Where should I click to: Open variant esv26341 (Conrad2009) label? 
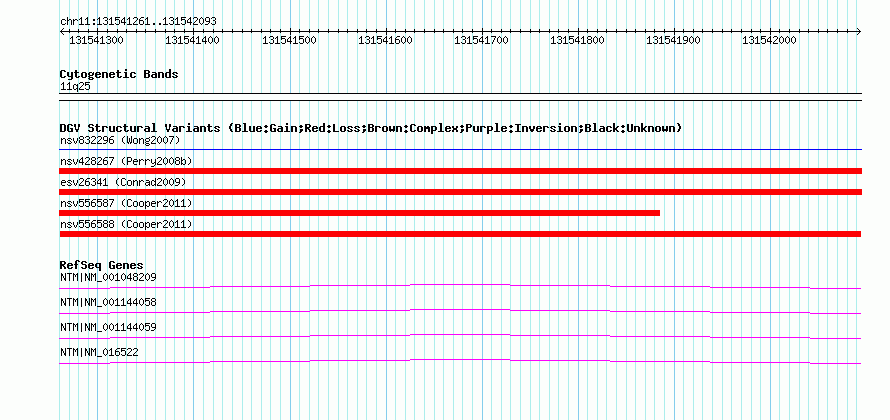123,182
